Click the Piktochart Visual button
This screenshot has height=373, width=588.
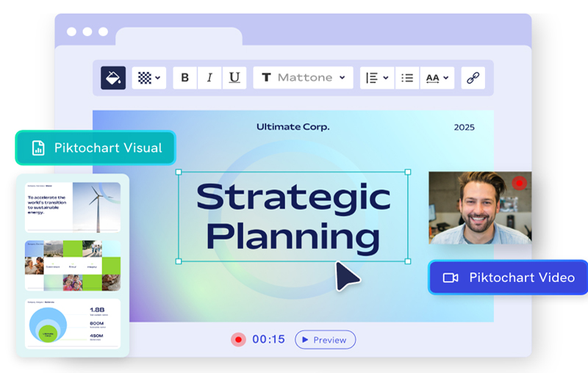96,148
